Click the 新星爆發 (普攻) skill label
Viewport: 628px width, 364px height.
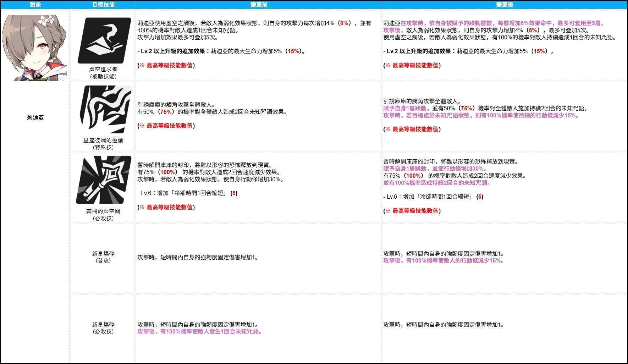coord(103,257)
